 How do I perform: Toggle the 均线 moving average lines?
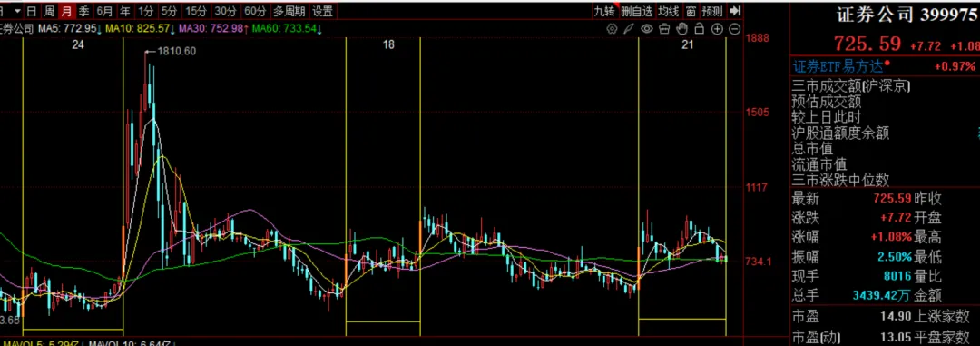(x=669, y=11)
